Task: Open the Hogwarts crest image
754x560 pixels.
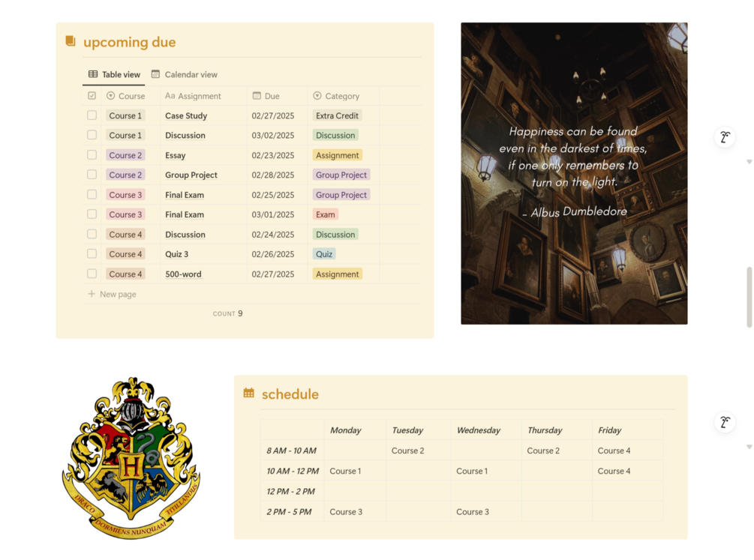Action: point(131,458)
